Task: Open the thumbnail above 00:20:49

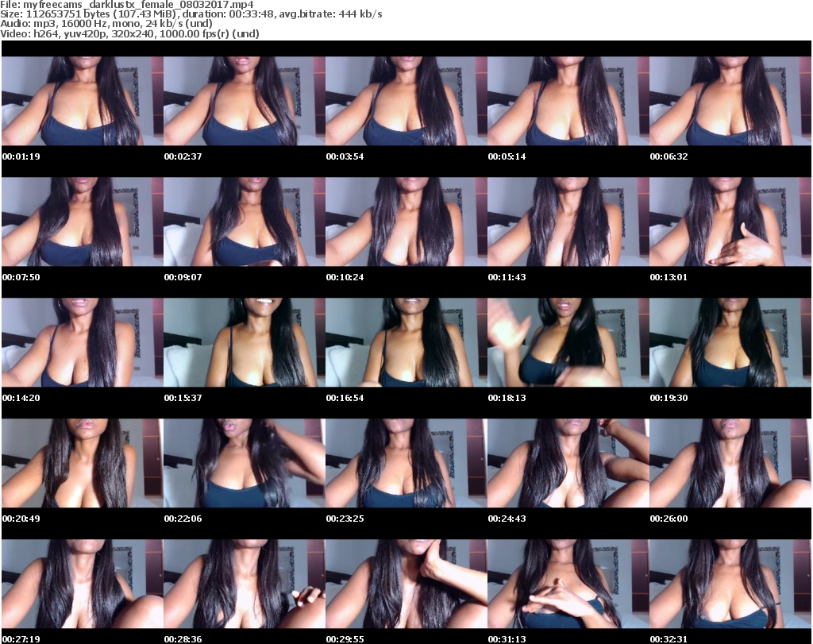Action: click(x=83, y=463)
